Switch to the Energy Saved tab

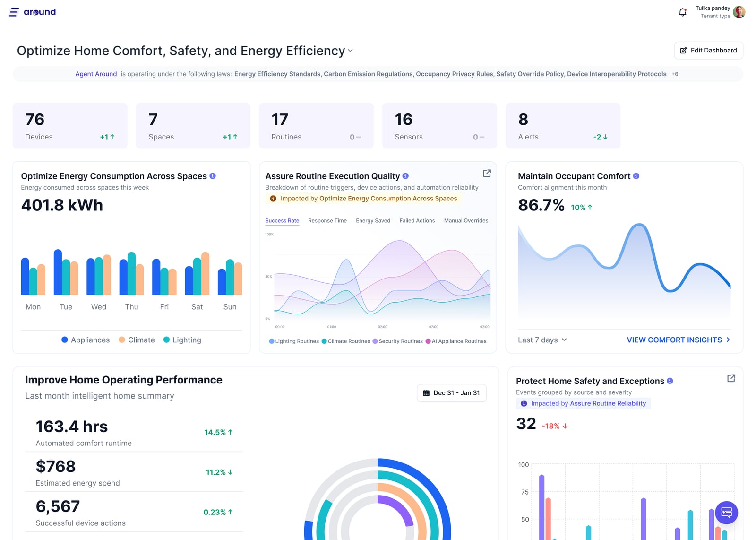click(x=373, y=221)
